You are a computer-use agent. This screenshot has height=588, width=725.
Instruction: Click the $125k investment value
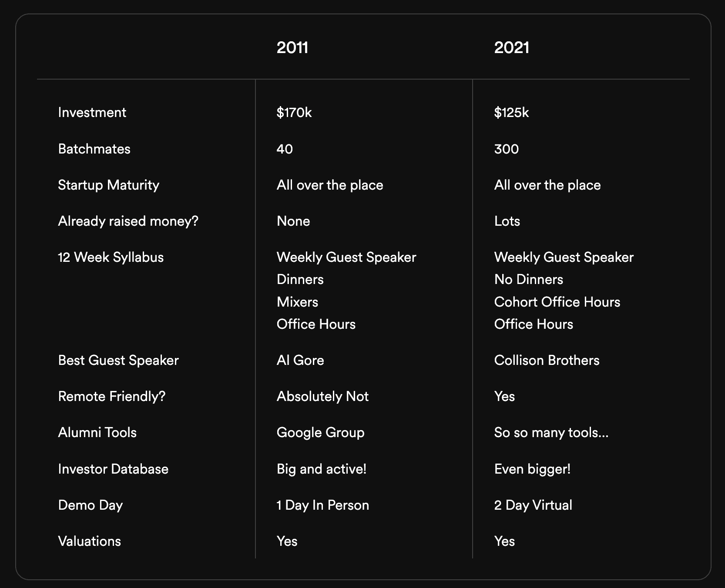click(512, 113)
